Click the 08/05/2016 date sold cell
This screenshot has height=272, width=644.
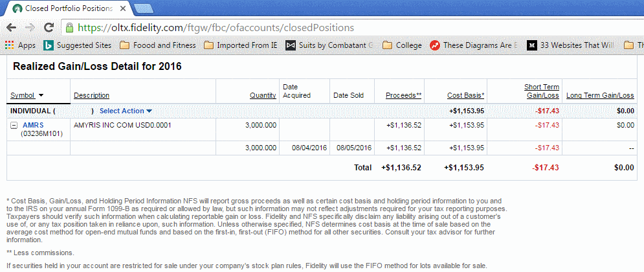click(354, 148)
